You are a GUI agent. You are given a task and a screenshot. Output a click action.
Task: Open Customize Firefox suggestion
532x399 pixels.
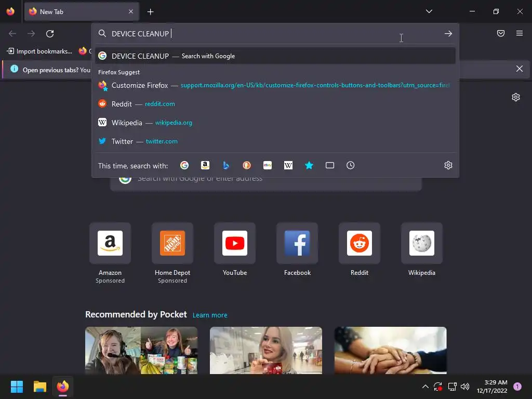pyautogui.click(x=275, y=86)
